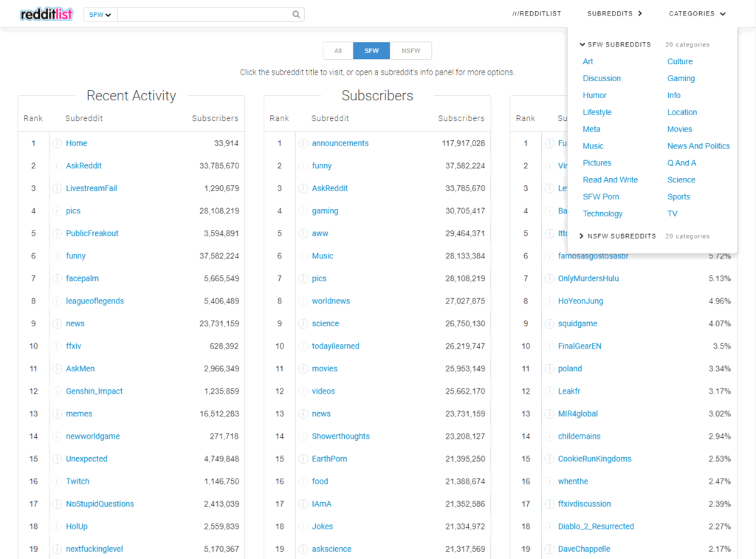
Task: Visit the askscience subreddit link
Action: tap(331, 549)
